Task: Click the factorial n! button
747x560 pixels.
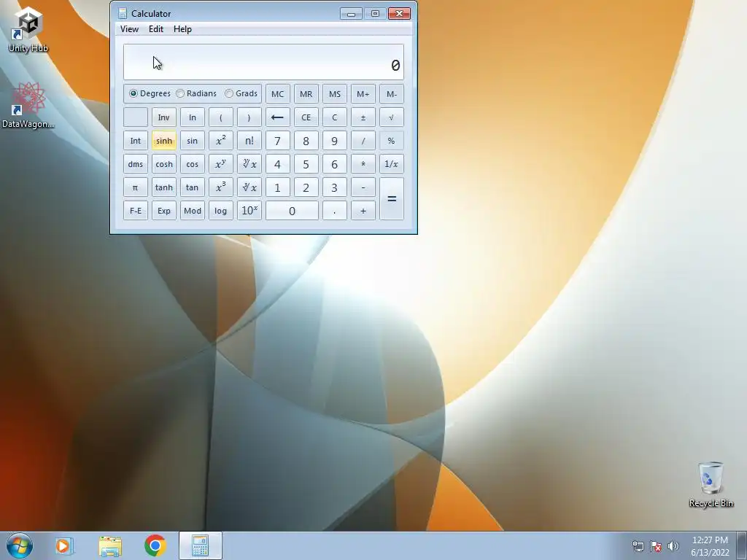Action: point(249,141)
